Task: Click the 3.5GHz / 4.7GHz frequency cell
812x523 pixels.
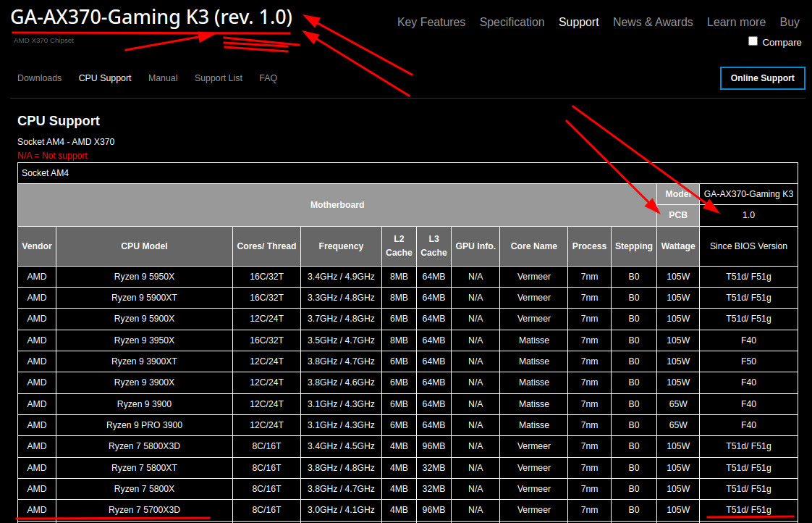Action: click(341, 340)
